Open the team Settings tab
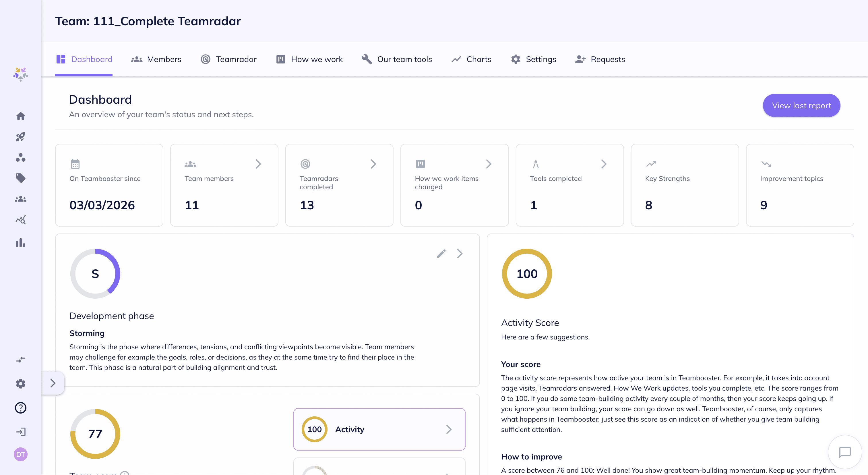The width and height of the screenshot is (868, 475). (x=533, y=59)
